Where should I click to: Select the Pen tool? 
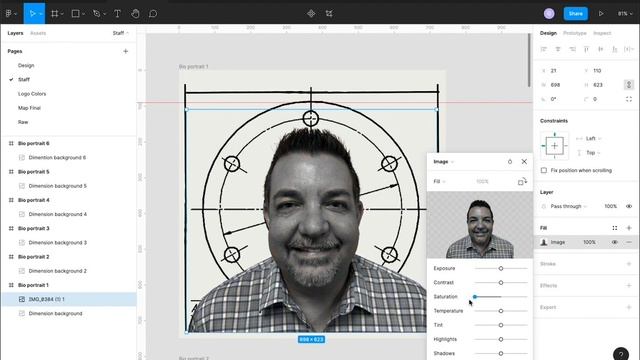[97, 13]
